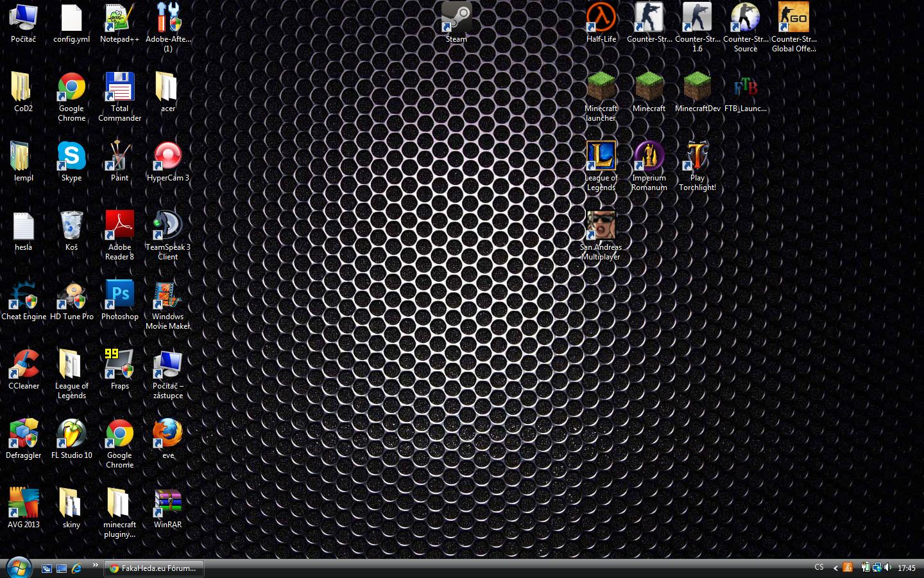Select the Notepad++ desktop icon
924x578 pixels.
tap(119, 22)
